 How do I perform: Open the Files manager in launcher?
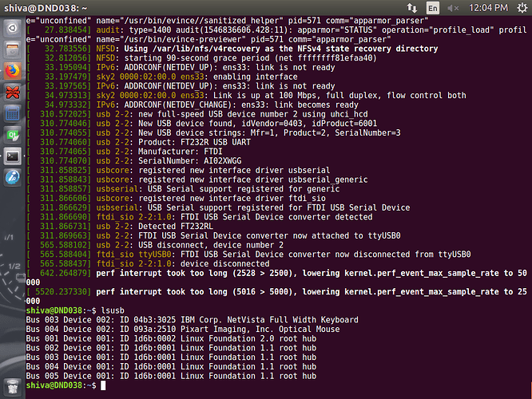(x=13, y=49)
